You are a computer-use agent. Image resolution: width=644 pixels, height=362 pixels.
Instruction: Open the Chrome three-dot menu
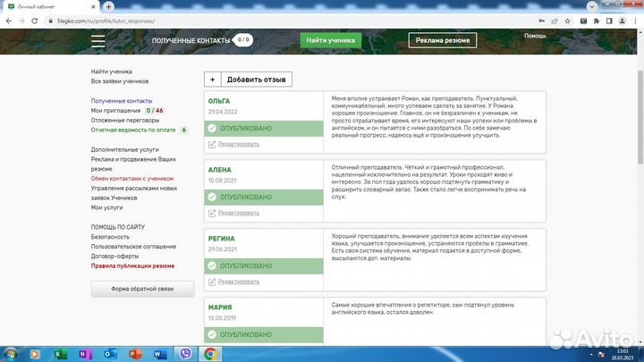(633, 20)
